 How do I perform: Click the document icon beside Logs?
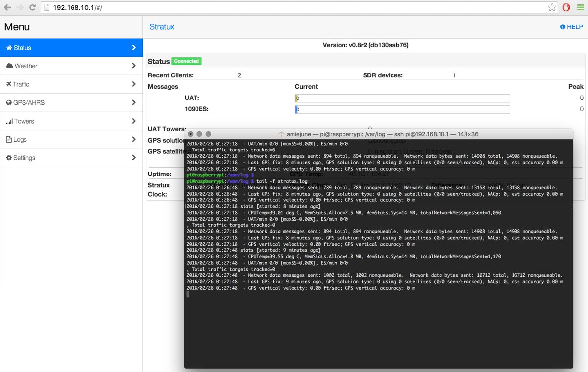[x=8, y=139]
